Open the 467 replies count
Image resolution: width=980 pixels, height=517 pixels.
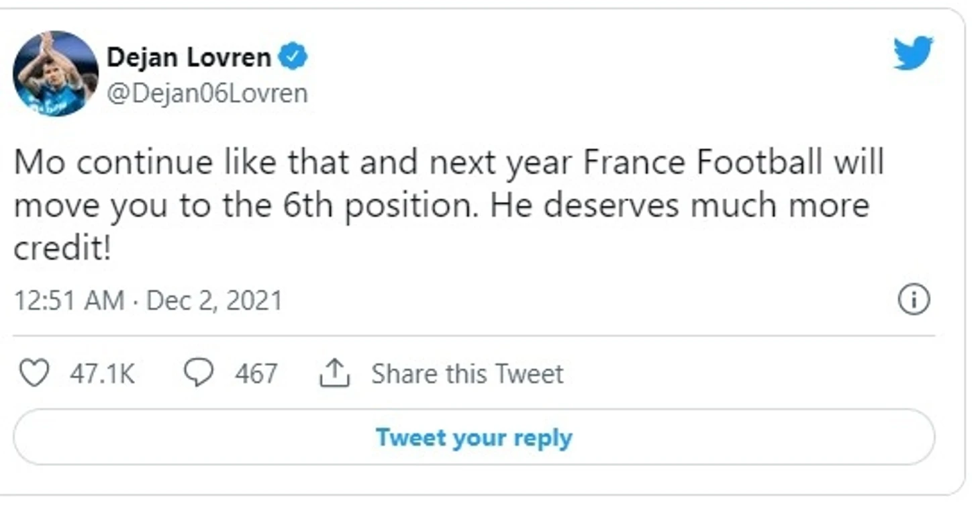point(256,374)
